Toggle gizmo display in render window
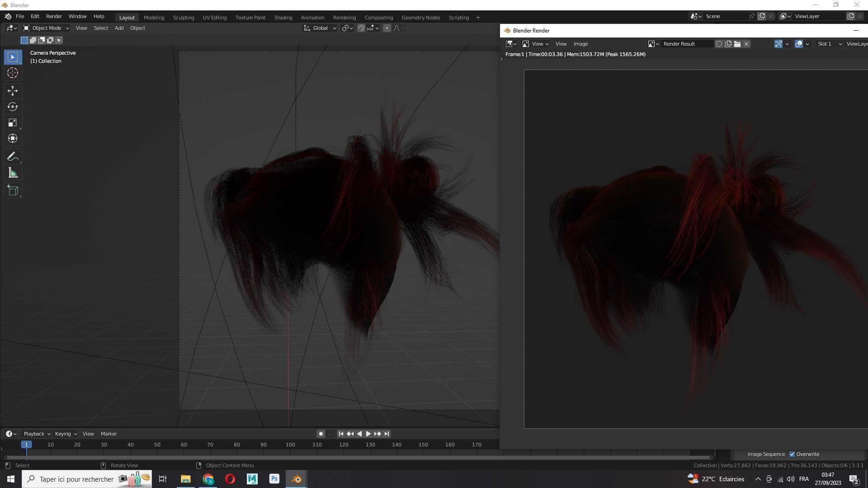 click(x=778, y=44)
